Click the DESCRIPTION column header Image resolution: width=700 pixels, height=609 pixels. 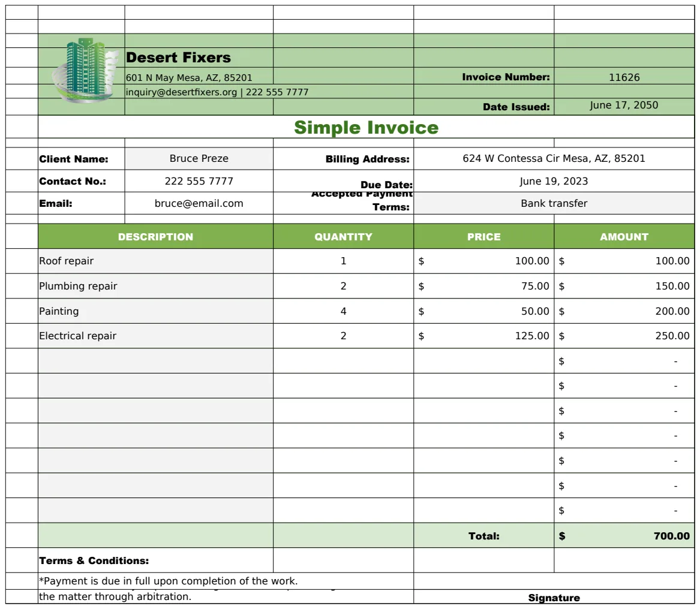pyautogui.click(x=155, y=236)
